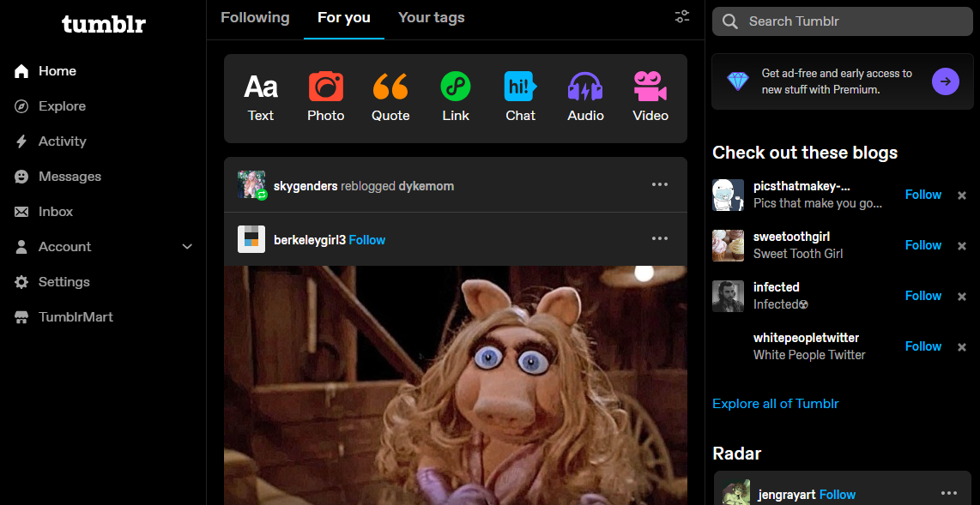Expand the Account menu chevron
Screen dimensions: 980x505
tap(187, 247)
